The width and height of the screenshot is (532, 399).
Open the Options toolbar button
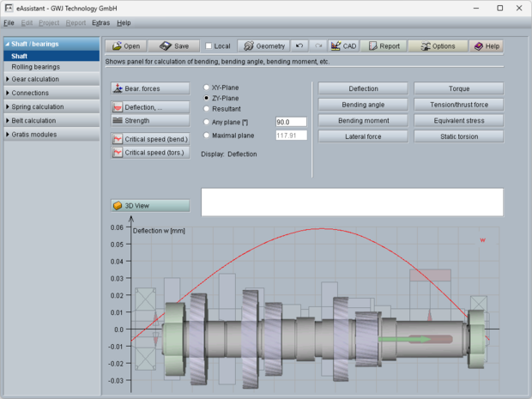[438, 46]
